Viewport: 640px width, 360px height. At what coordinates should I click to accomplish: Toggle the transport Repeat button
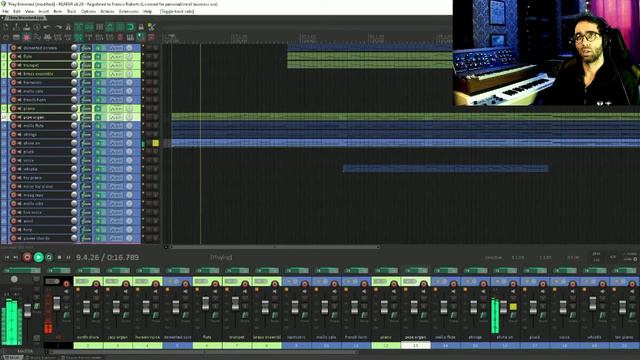click(x=49, y=258)
